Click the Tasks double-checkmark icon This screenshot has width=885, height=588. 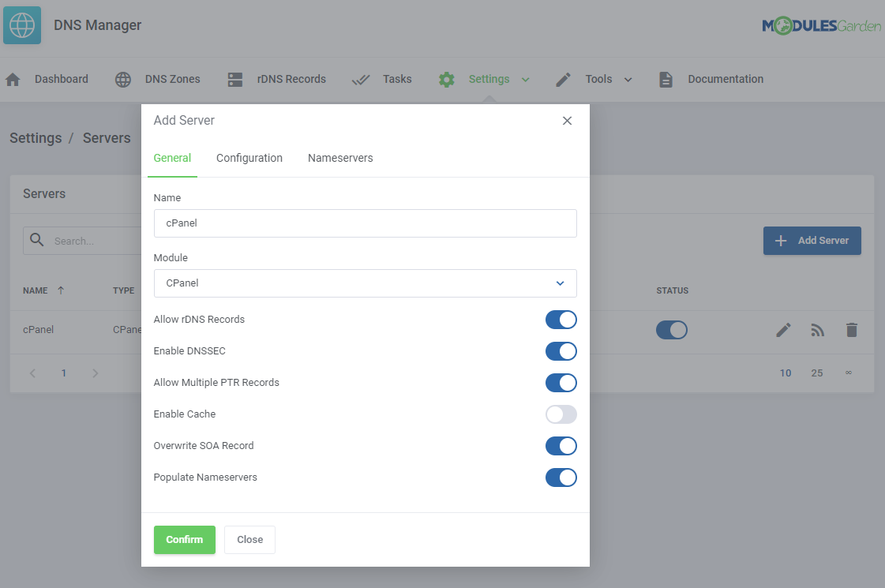point(361,80)
